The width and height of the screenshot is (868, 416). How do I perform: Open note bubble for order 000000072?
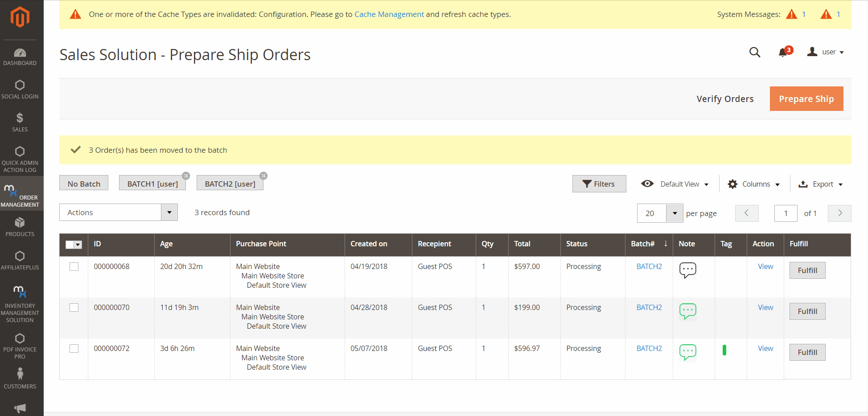[x=687, y=352]
